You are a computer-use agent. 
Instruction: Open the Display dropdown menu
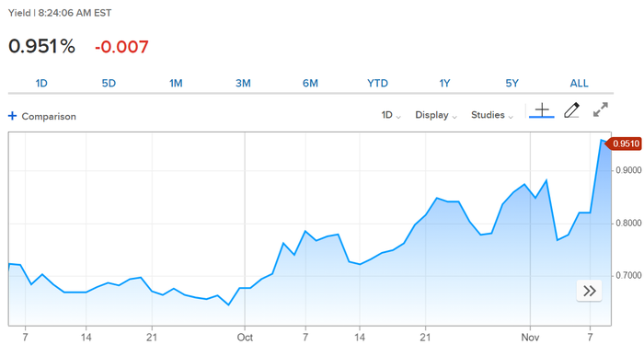click(x=436, y=115)
